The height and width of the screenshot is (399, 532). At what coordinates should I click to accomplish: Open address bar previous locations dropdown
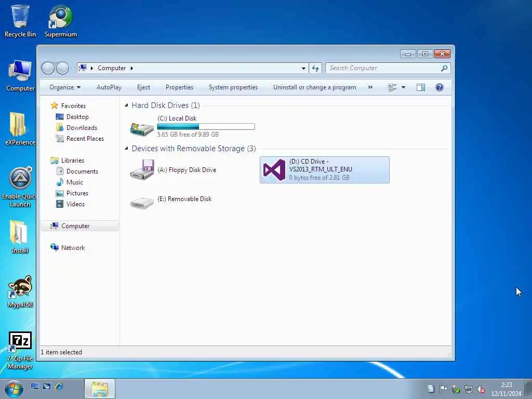pyautogui.click(x=303, y=68)
